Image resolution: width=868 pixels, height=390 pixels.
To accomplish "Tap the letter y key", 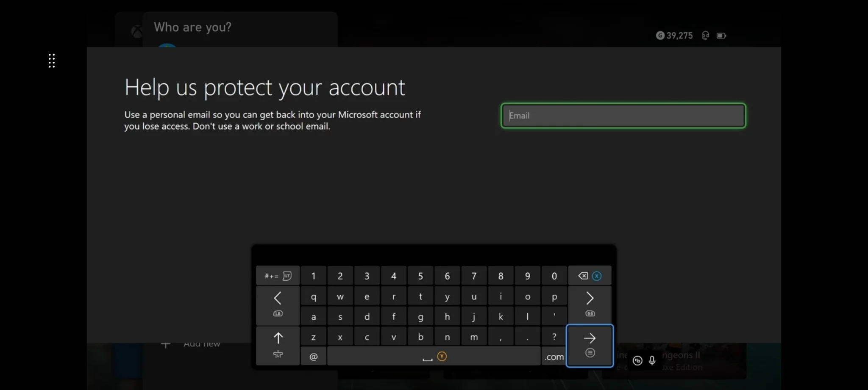I will click(447, 296).
